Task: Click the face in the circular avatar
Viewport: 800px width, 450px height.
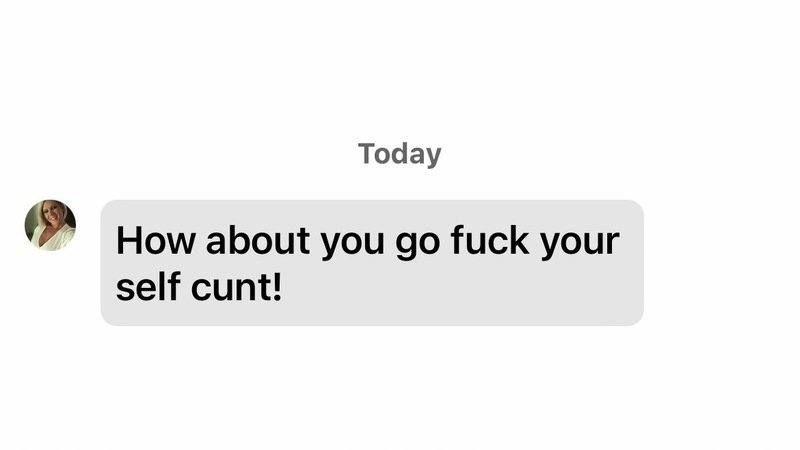Action: point(53,215)
